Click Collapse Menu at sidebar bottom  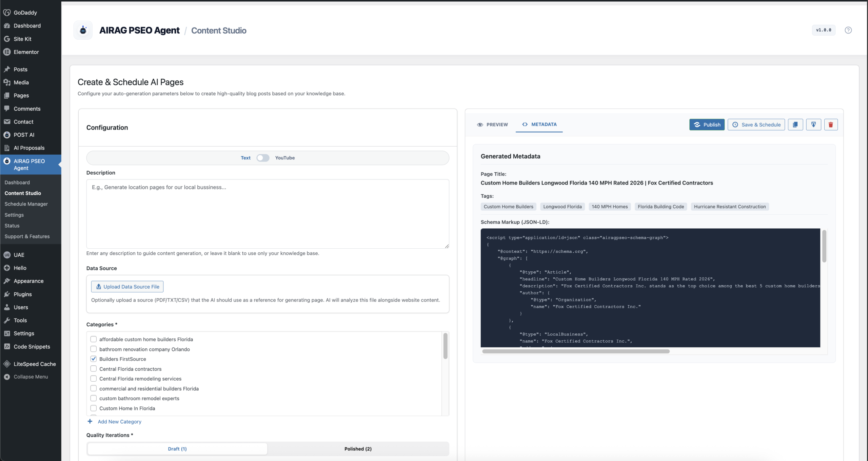point(31,377)
